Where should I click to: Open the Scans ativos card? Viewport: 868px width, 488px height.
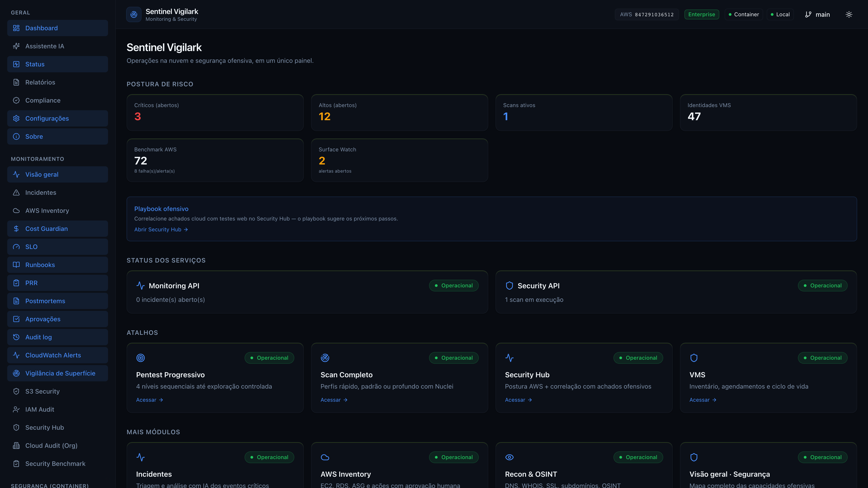tap(584, 113)
